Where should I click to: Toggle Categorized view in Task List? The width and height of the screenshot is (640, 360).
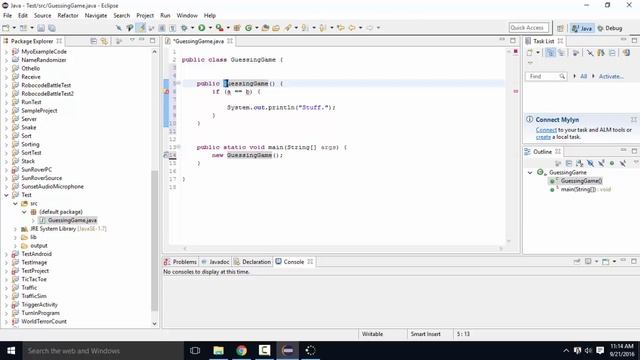(550, 53)
